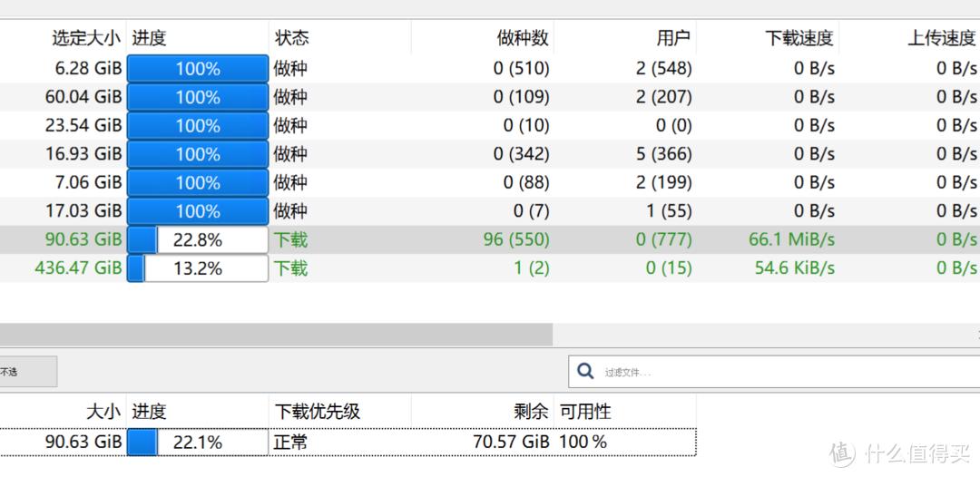Click the 剩余 column header in files
The width and height of the screenshot is (980, 477).
click(531, 412)
